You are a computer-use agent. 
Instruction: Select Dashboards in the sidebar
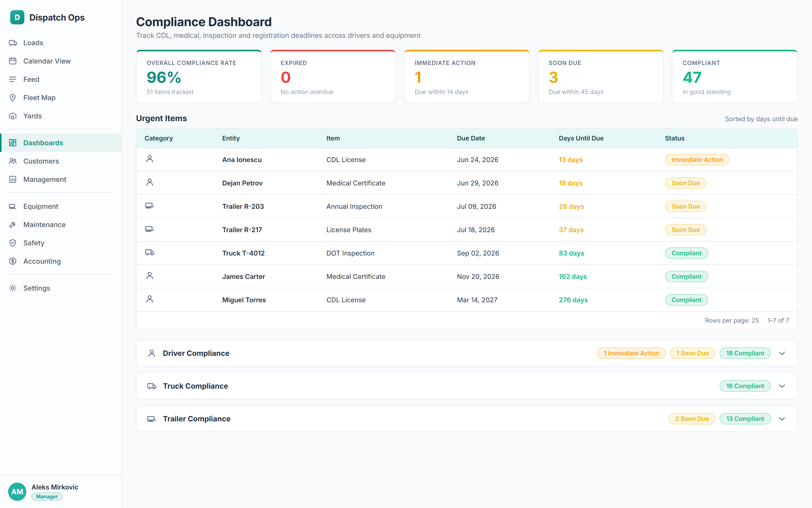pyautogui.click(x=61, y=143)
